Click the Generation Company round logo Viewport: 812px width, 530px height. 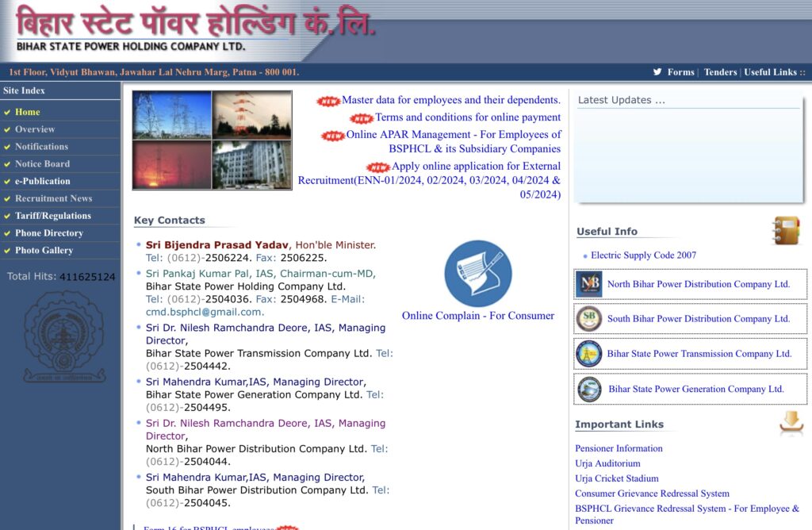[x=589, y=389]
